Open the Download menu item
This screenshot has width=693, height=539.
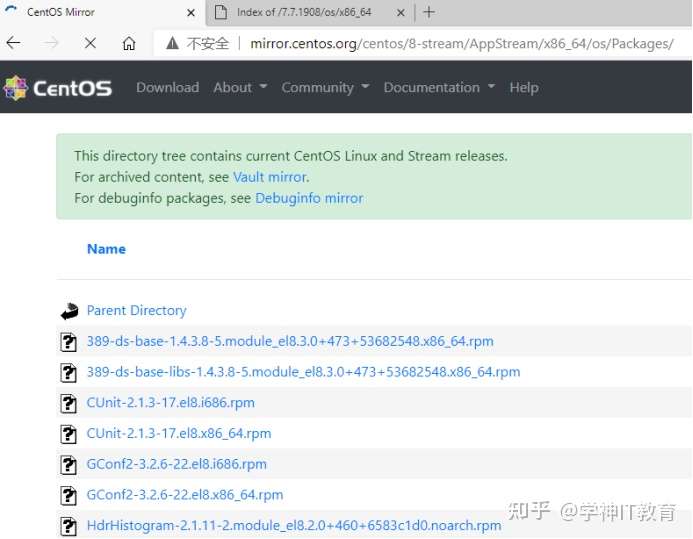click(x=168, y=87)
